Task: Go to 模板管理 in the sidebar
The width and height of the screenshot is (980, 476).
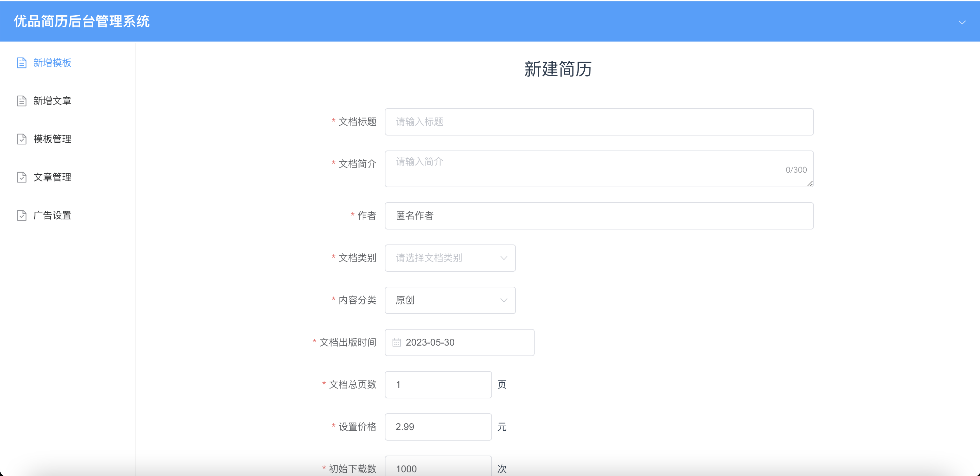Action: pos(68,139)
